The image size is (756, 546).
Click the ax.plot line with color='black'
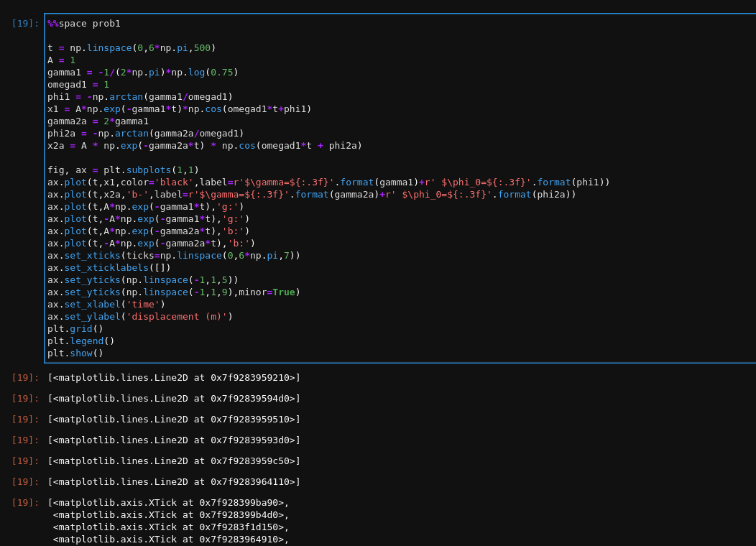coord(328,182)
